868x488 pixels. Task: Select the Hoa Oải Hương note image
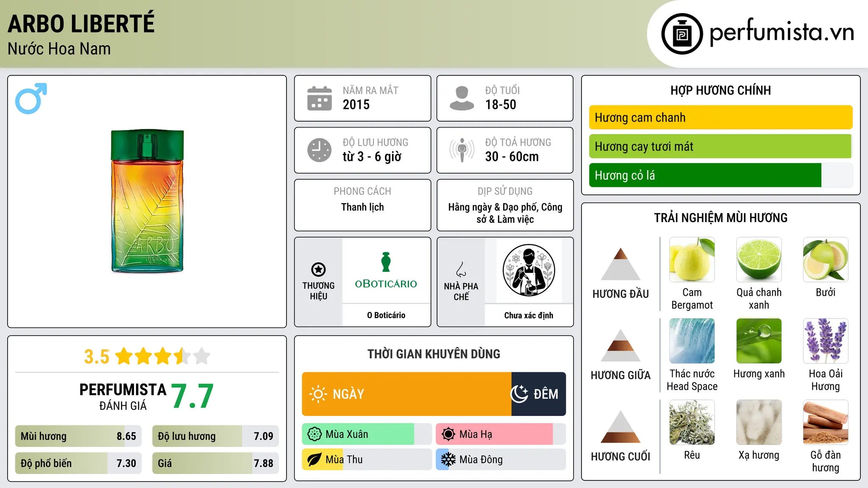[x=826, y=341]
